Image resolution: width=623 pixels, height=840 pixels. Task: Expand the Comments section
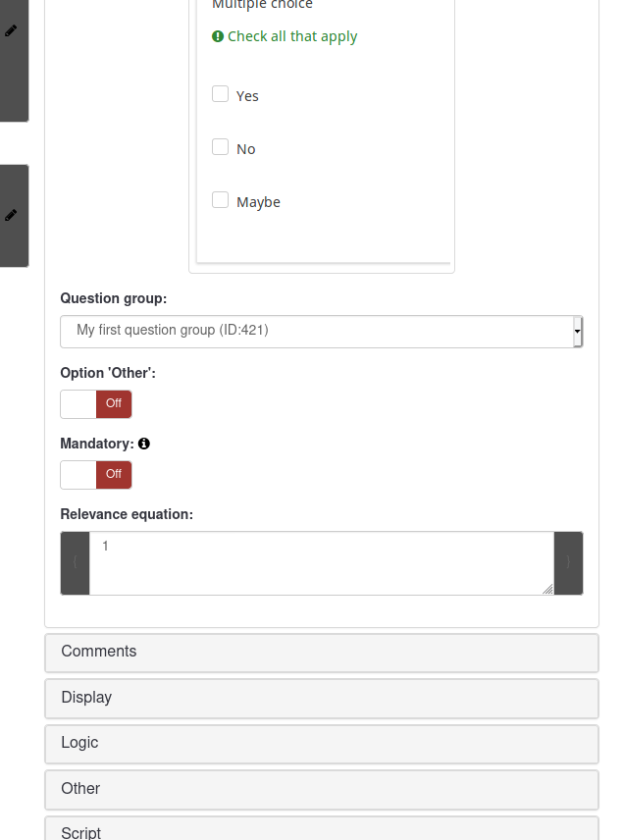point(322,652)
